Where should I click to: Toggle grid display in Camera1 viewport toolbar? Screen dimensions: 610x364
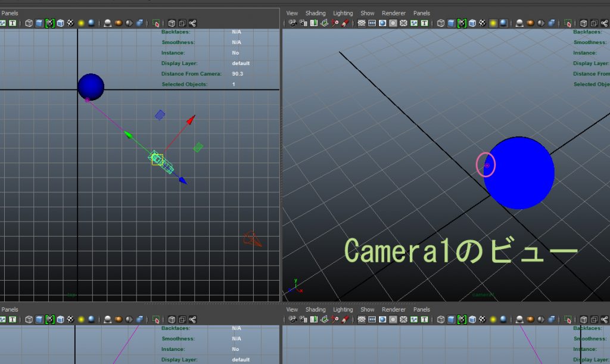coord(362,23)
